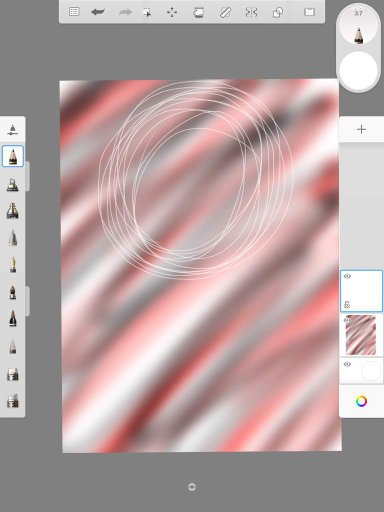The image size is (384, 512).
Task: Hide the background layer
Action: (x=347, y=364)
